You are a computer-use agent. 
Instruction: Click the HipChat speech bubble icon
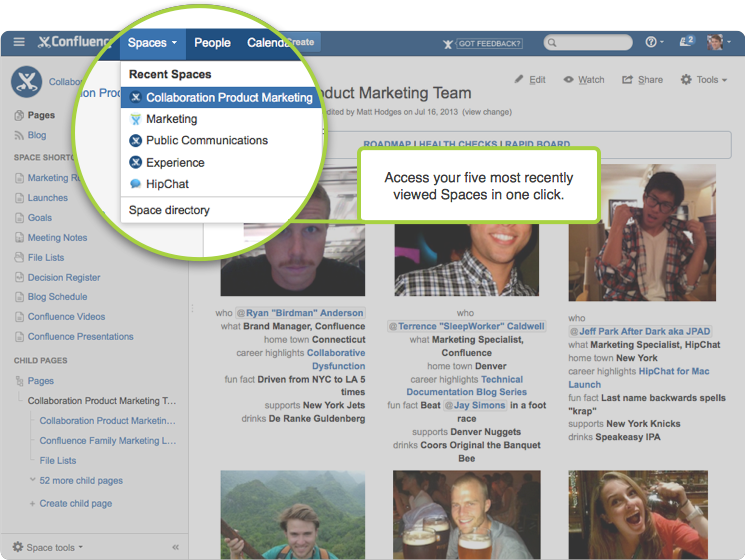pyautogui.click(x=135, y=184)
